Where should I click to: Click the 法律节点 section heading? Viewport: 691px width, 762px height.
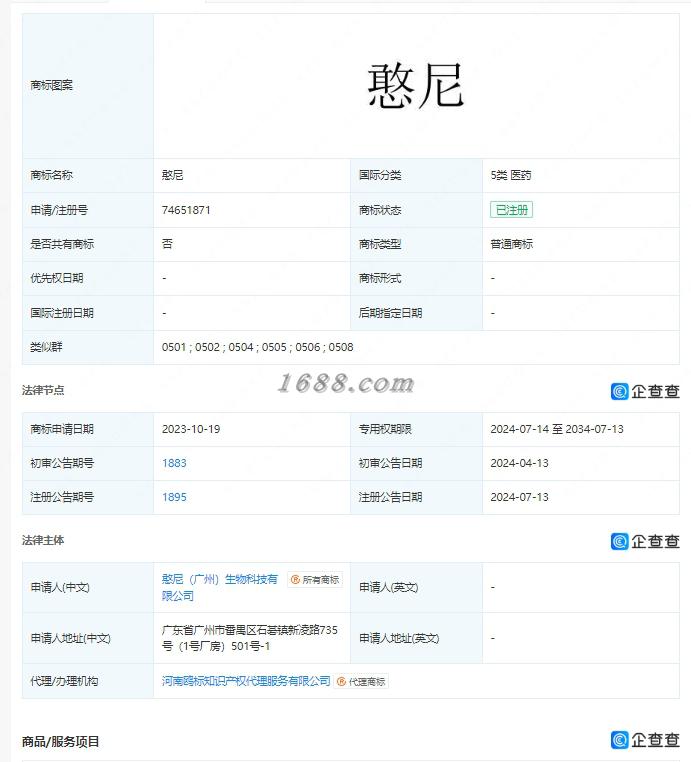(x=43, y=390)
